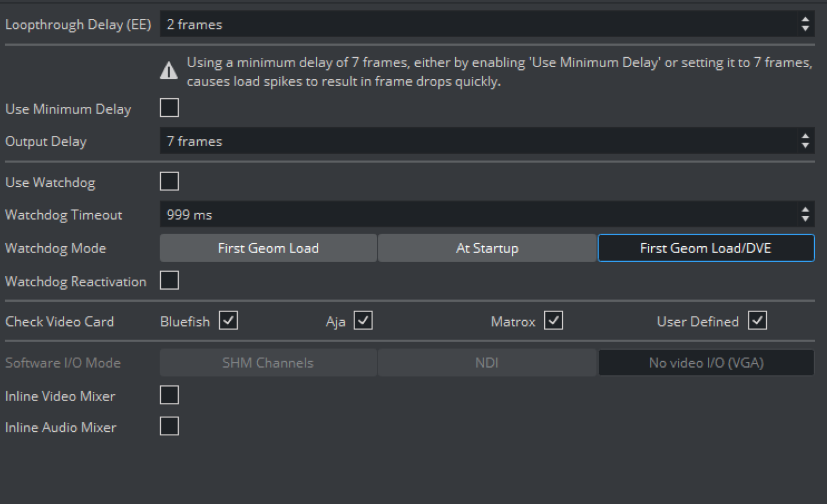Enable the Use Watchdog checkbox

click(x=169, y=181)
